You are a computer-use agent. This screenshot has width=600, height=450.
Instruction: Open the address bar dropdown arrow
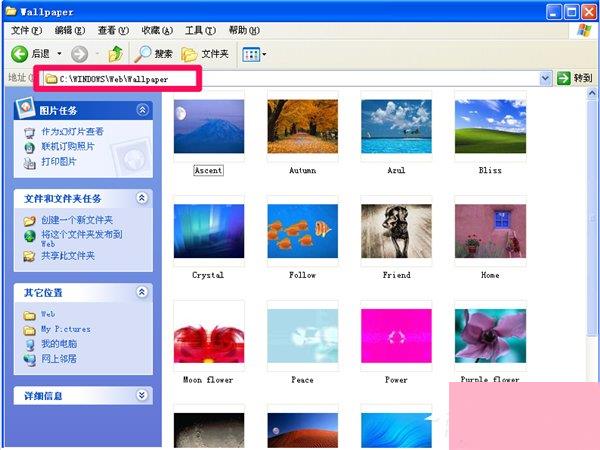pyautogui.click(x=545, y=78)
